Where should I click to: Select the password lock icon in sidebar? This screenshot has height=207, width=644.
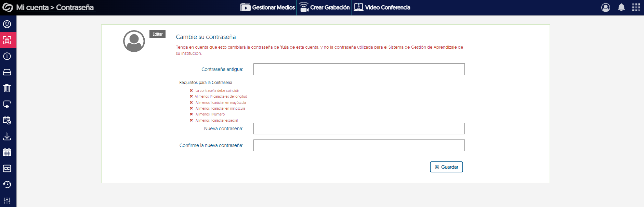point(7,40)
